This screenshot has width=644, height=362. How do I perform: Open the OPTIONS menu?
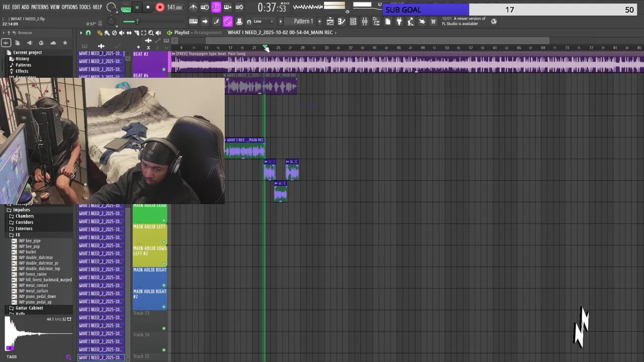[x=69, y=7]
